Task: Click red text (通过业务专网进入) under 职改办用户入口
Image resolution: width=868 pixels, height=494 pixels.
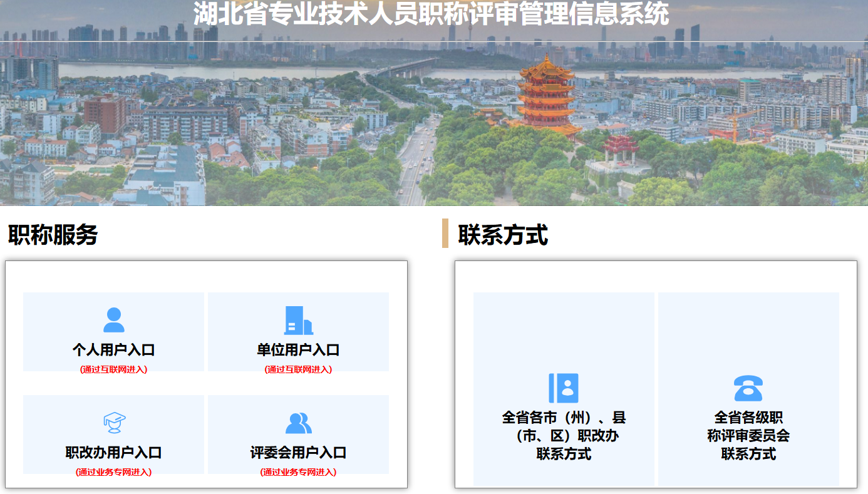Action: click(114, 472)
